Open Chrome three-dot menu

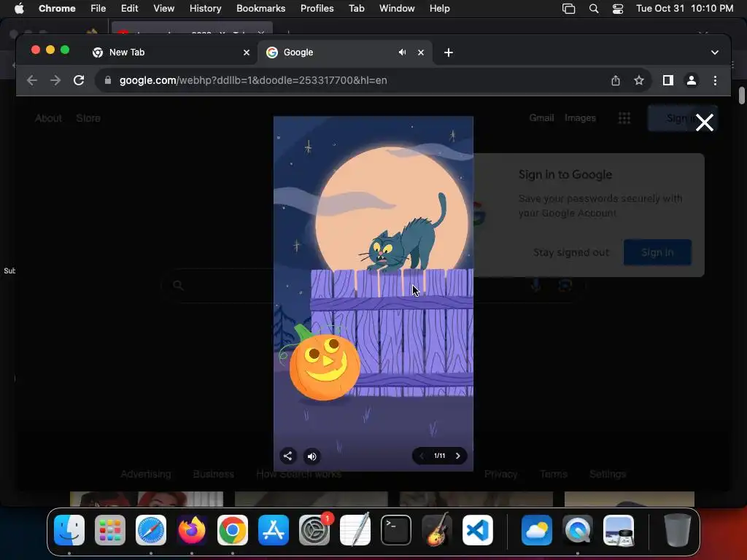715,80
